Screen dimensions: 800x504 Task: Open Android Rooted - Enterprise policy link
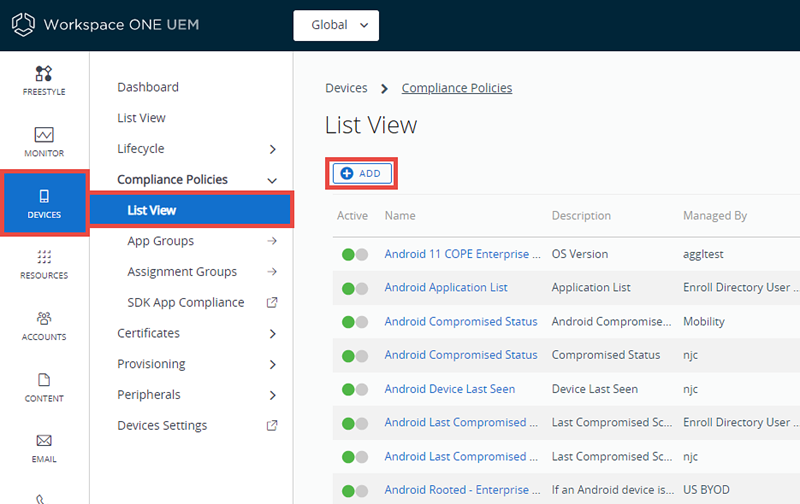click(x=462, y=490)
